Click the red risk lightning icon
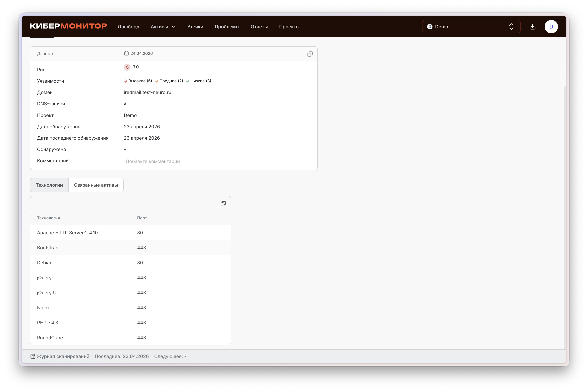Image resolution: width=588 pixels, height=391 pixels. pyautogui.click(x=127, y=67)
